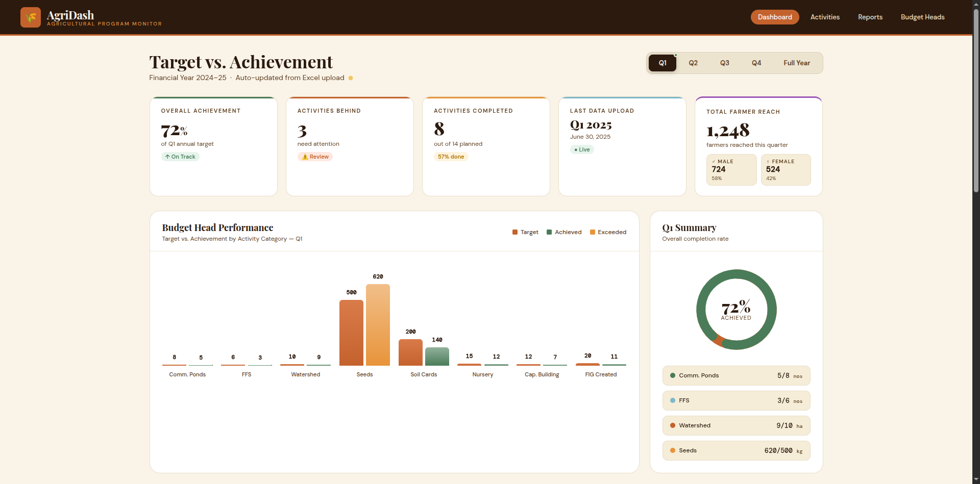
Task: Click the green notification dot on the Q1 tab
Action: 675,55
